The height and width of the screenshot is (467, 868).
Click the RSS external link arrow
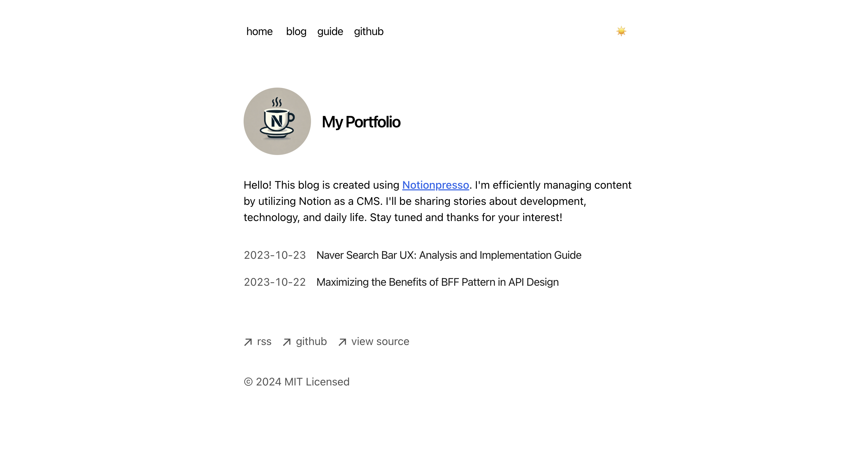pyautogui.click(x=248, y=342)
